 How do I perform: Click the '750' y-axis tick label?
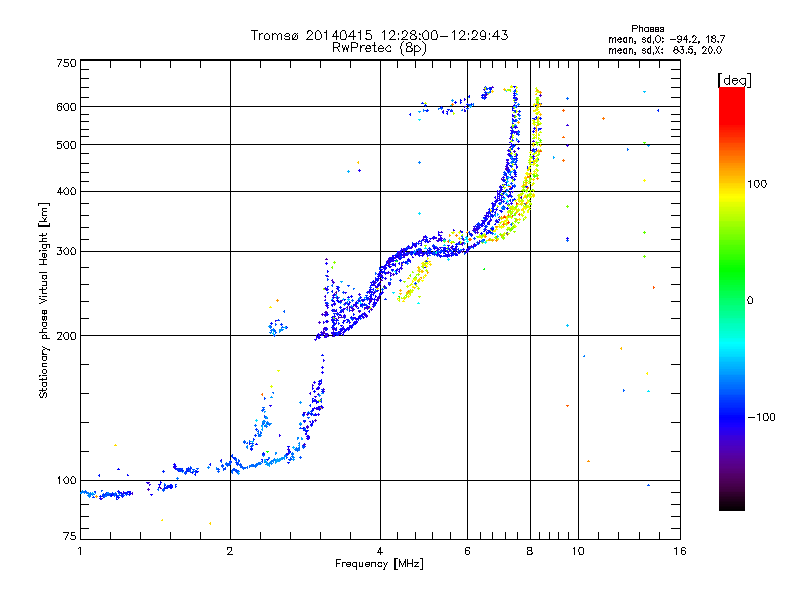point(66,63)
